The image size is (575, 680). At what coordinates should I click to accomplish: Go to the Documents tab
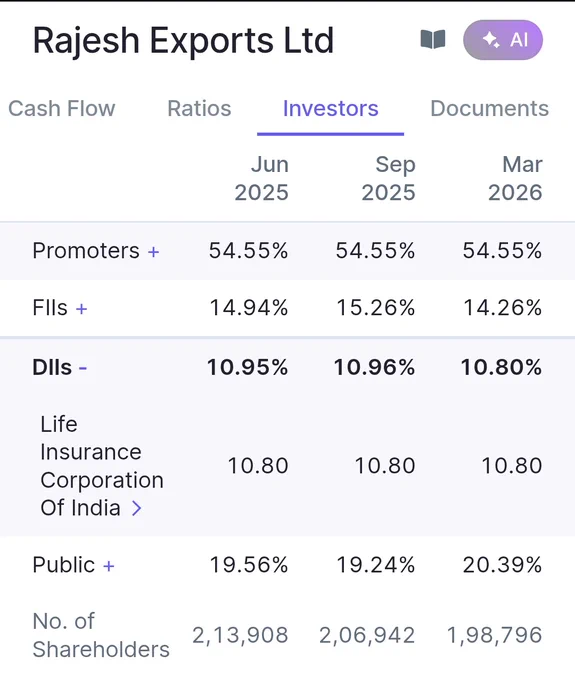[490, 108]
